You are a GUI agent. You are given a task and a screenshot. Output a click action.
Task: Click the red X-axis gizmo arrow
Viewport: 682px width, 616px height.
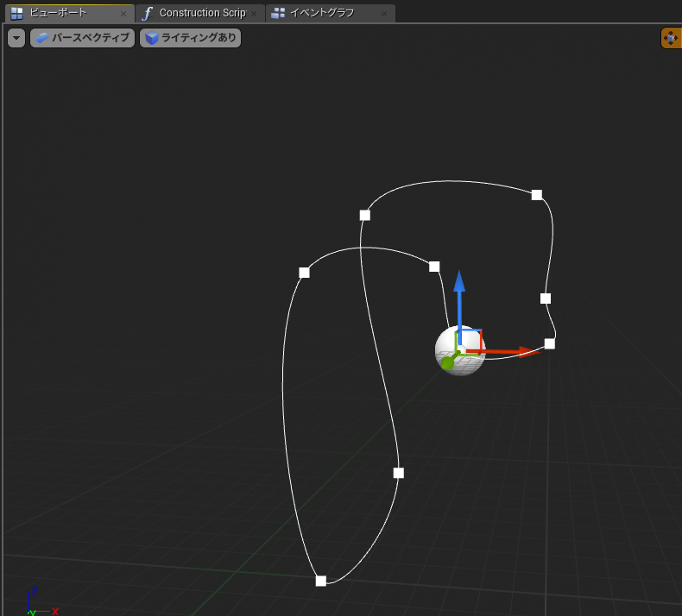[527, 351]
